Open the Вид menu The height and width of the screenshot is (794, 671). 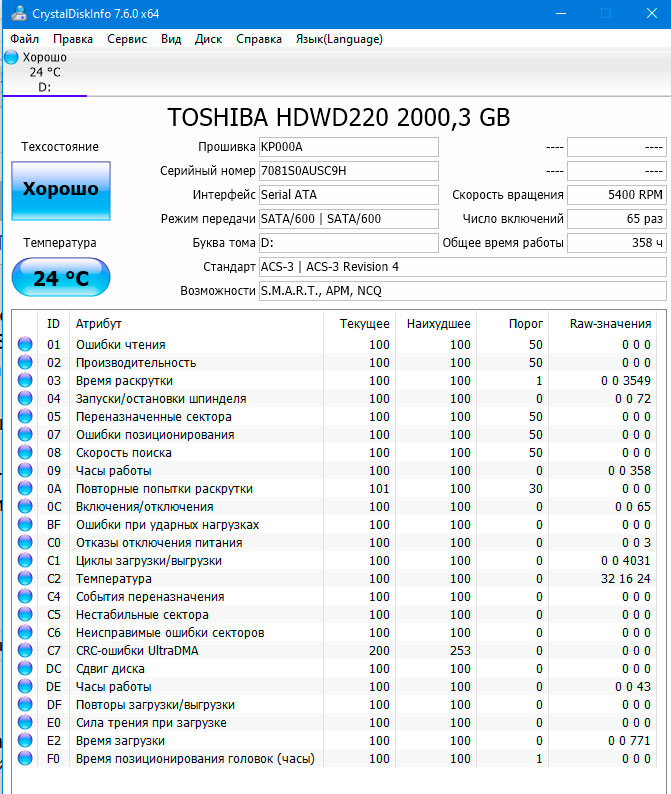tap(171, 39)
